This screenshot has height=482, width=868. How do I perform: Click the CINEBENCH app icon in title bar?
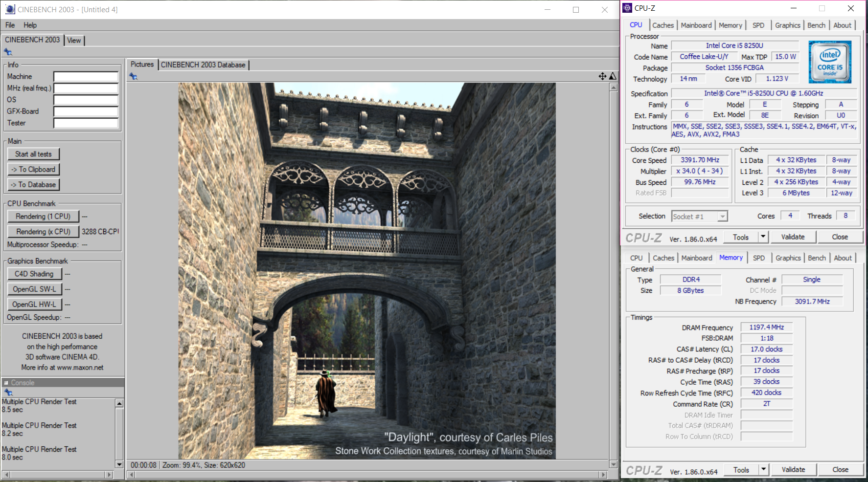click(10, 9)
